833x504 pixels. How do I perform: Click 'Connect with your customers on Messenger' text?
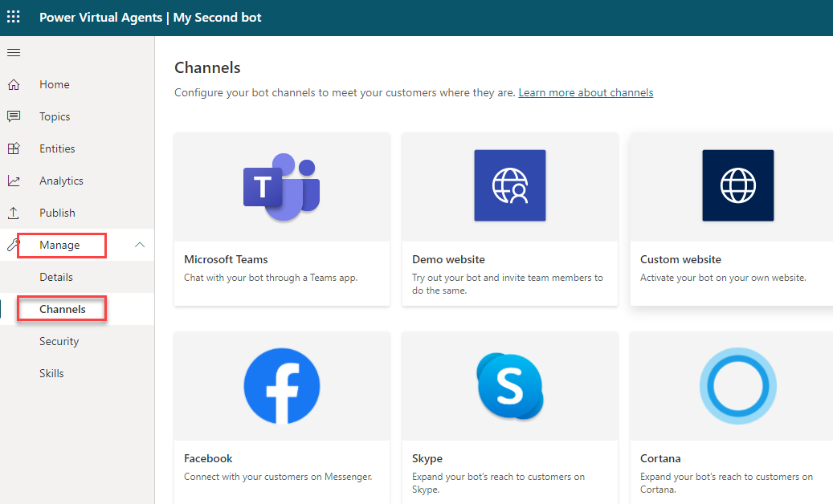pos(278,477)
